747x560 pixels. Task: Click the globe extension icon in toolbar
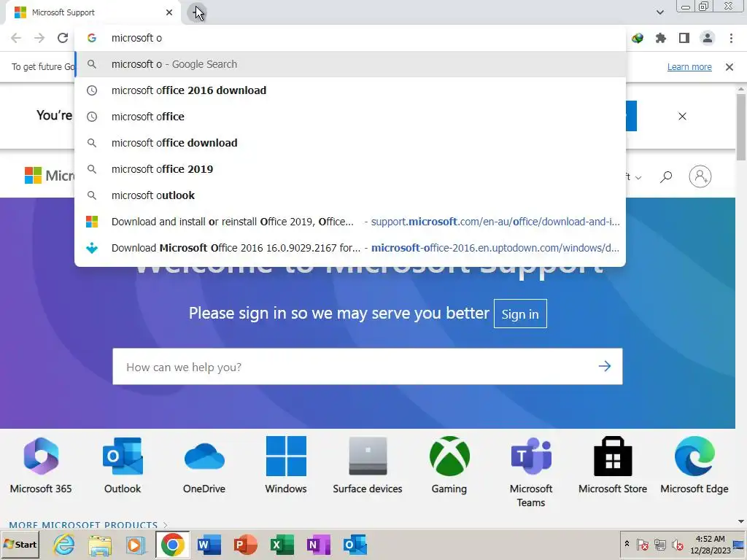638,38
